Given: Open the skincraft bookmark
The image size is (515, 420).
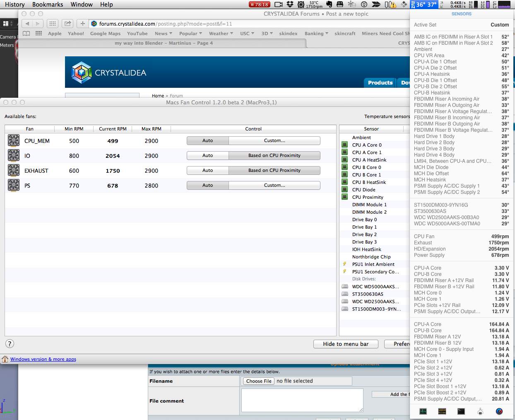Looking at the screenshot, I should (345, 34).
